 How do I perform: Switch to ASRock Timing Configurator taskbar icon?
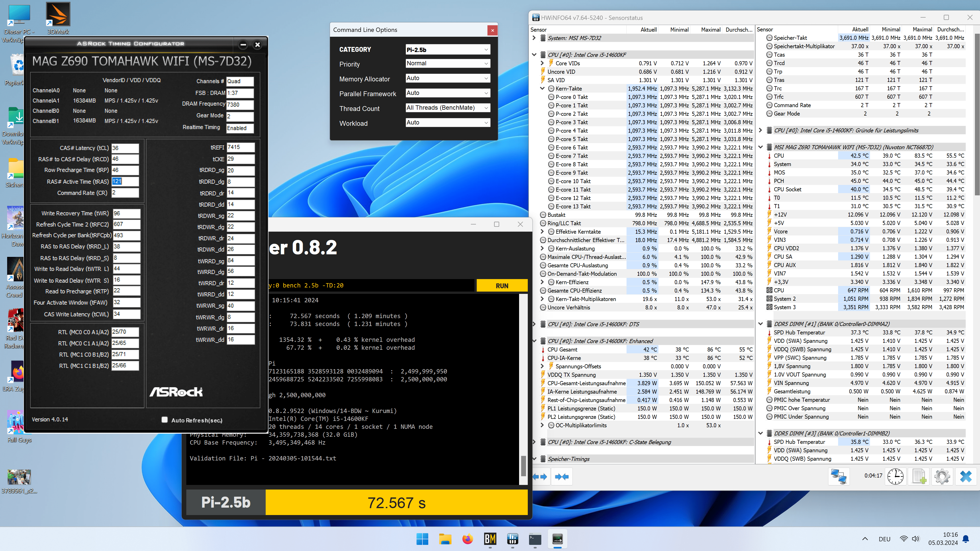(557, 539)
